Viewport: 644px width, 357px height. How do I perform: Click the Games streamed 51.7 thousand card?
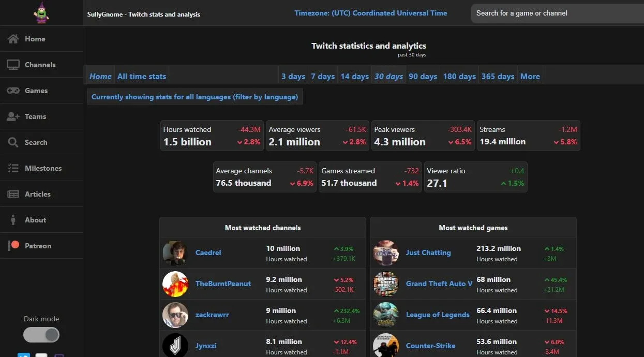click(370, 177)
